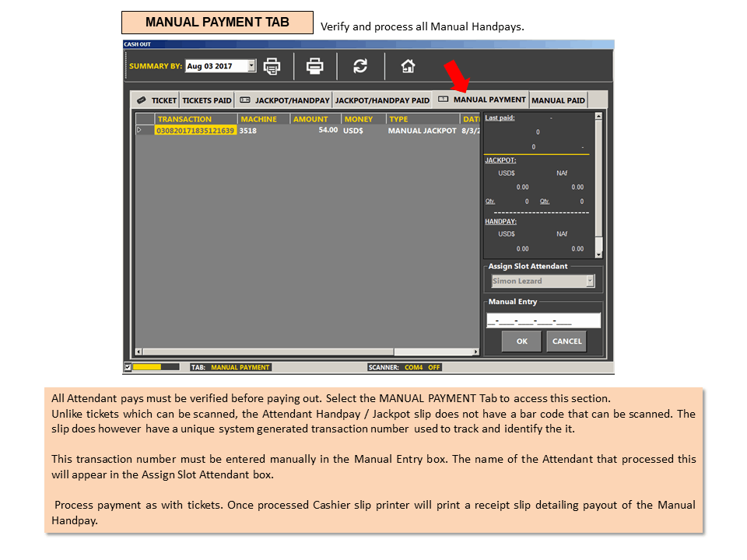747x560 pixels.
Task: Click the JACKPOT section label
Action: point(500,160)
